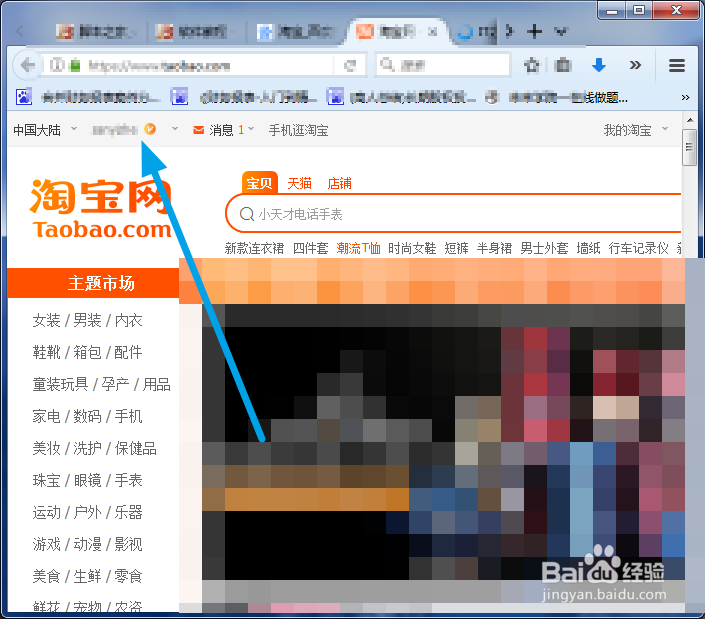Open hot search 半身裙
This screenshot has width=705, height=619.
(494, 248)
